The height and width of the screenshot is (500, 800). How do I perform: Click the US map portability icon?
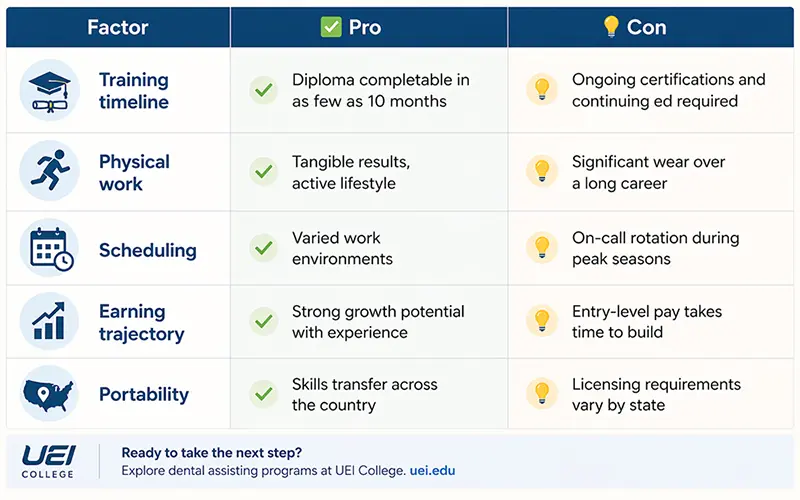click(x=49, y=394)
